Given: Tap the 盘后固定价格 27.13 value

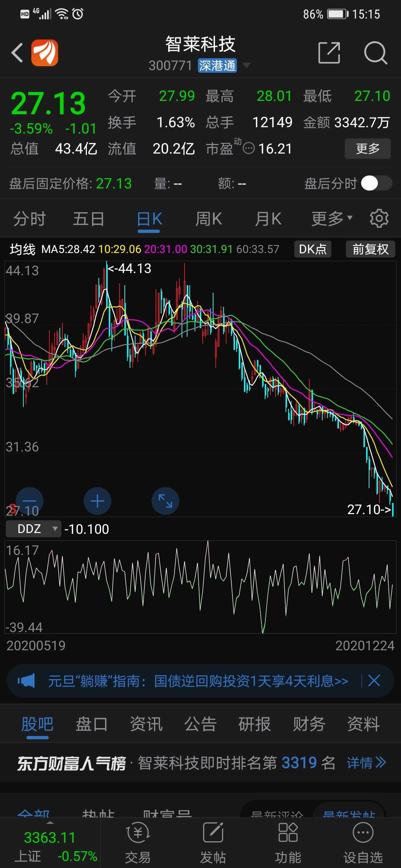Looking at the screenshot, I should pyautogui.click(x=114, y=183).
